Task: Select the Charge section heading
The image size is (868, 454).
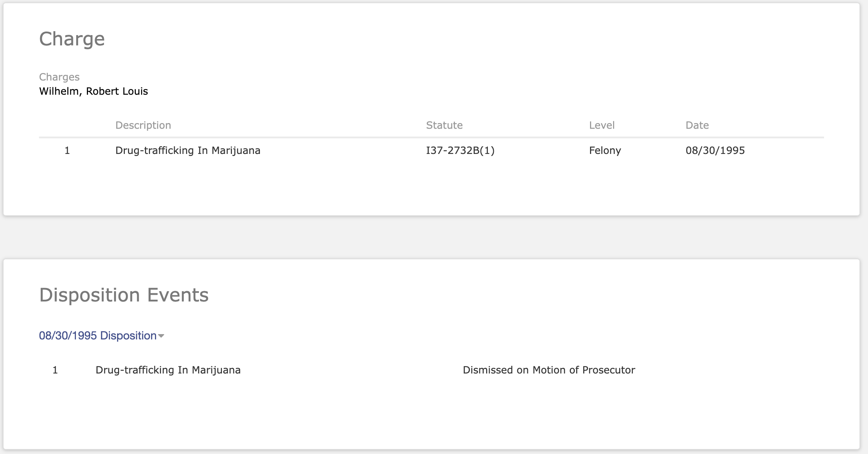Action: coord(72,39)
